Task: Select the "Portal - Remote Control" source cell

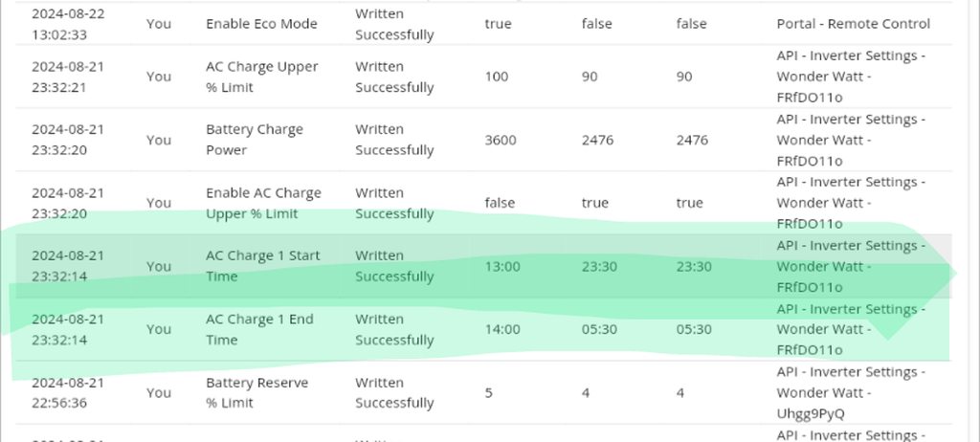Action: point(853,24)
